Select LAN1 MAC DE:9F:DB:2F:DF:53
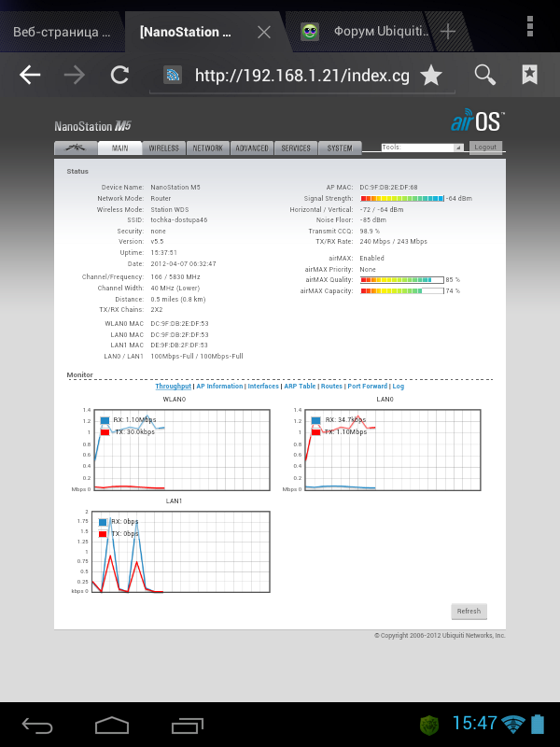The width and height of the screenshot is (560, 747). (x=179, y=345)
